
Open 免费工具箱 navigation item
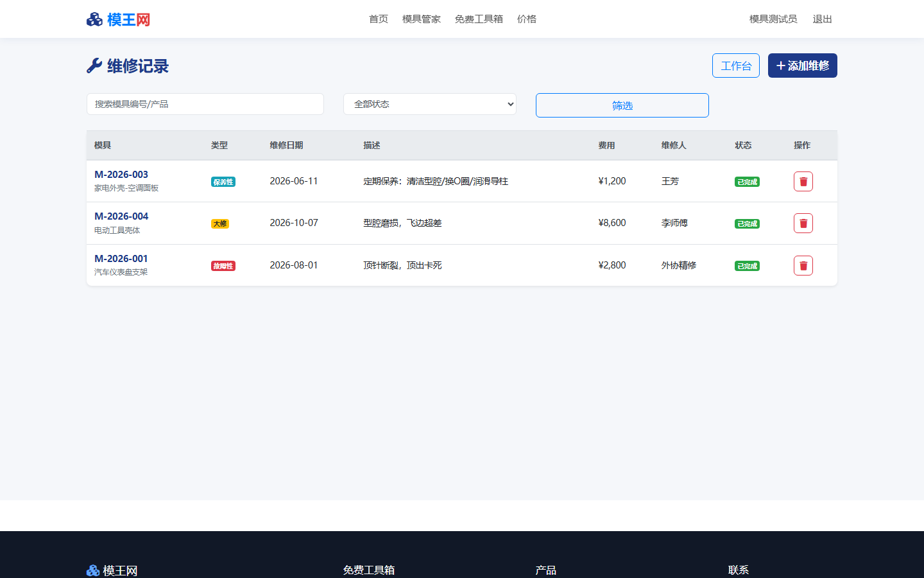tap(479, 19)
